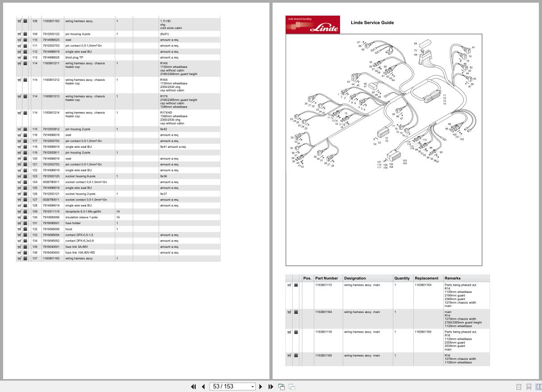This screenshot has height=392, width=542.
Task: Jump to the first page of the document
Action: coord(193,386)
